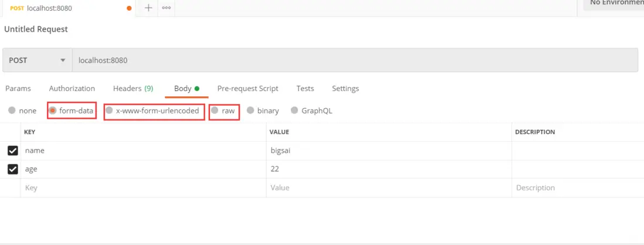Screen dimensions: 644x245
Task: Switch to the Tests tab
Action: pyautogui.click(x=305, y=89)
